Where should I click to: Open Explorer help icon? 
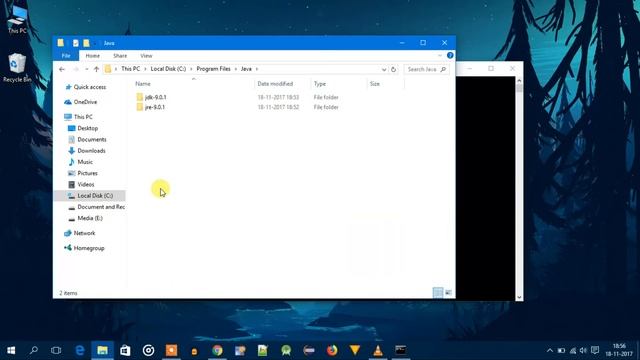[x=450, y=56]
